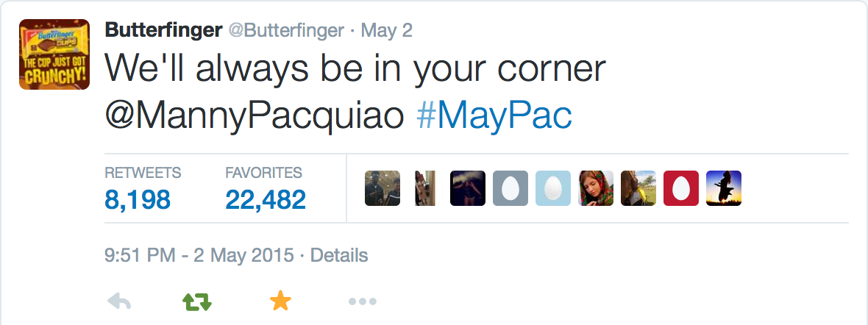Open the red egg avatar
The height and width of the screenshot is (325, 868).
681,188
